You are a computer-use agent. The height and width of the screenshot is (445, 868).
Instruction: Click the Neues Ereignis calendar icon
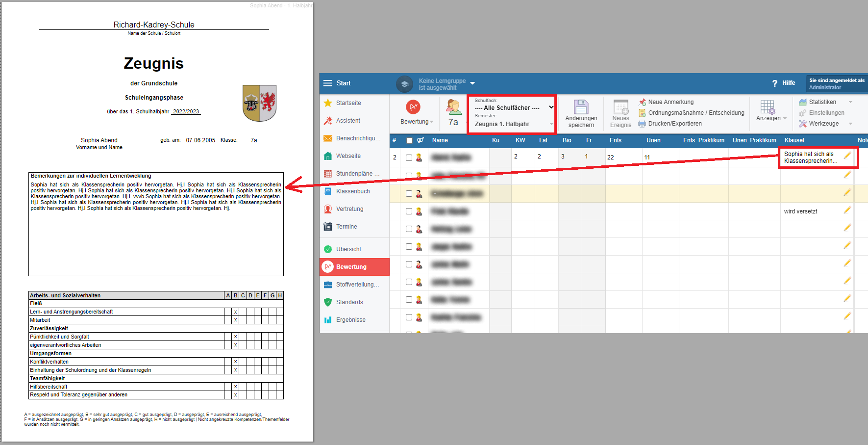click(620, 107)
